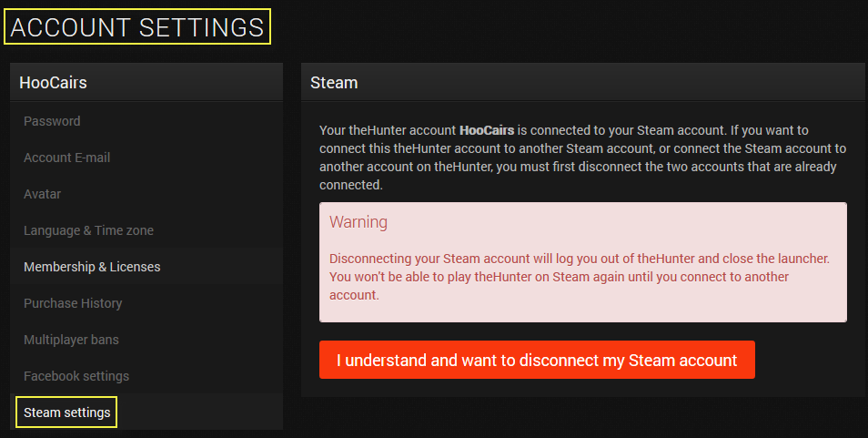Image resolution: width=868 pixels, height=438 pixels.
Task: Click the Steam panel title bar
Action: [x=582, y=83]
